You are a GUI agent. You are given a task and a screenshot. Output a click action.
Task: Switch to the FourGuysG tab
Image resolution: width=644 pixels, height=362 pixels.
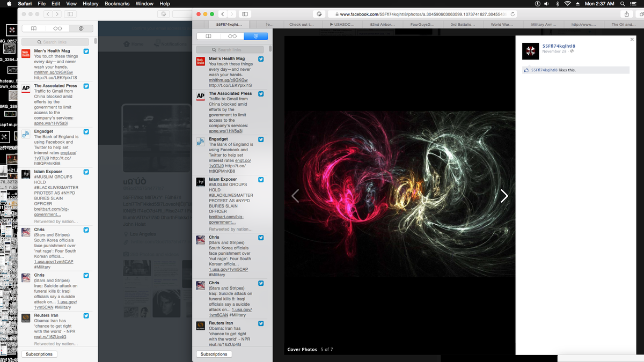click(422, 25)
